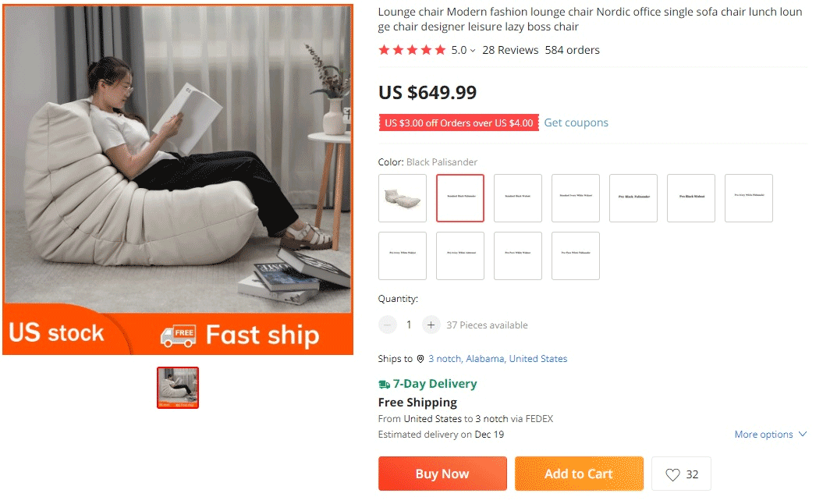Open the shipping destination 3 notch, Alabama

498,359
